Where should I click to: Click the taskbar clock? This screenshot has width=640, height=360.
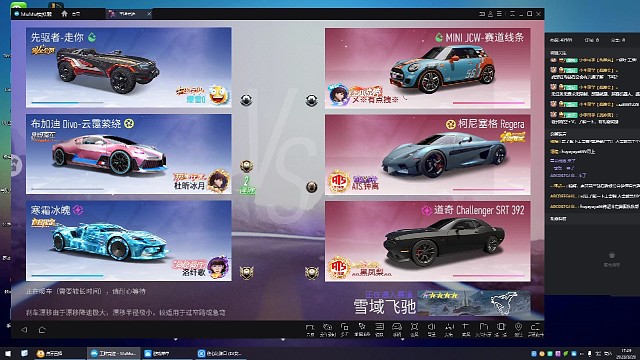coord(626,353)
